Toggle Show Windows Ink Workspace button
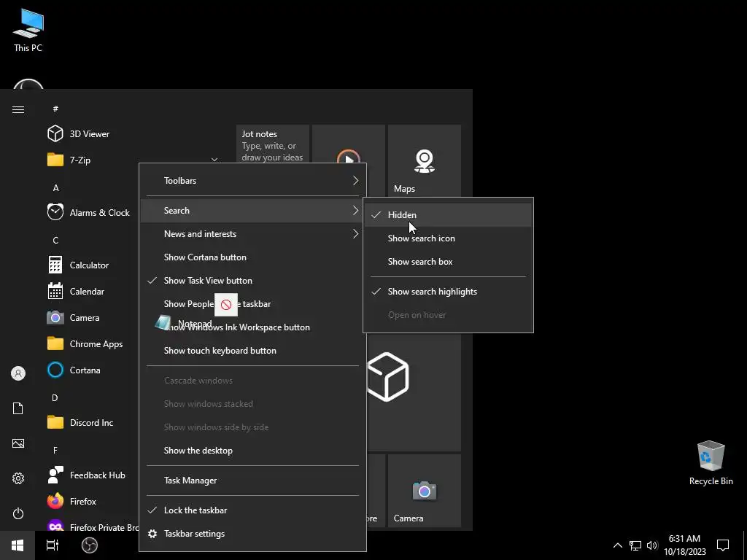Screen dimensions: 747x560 click(253, 327)
